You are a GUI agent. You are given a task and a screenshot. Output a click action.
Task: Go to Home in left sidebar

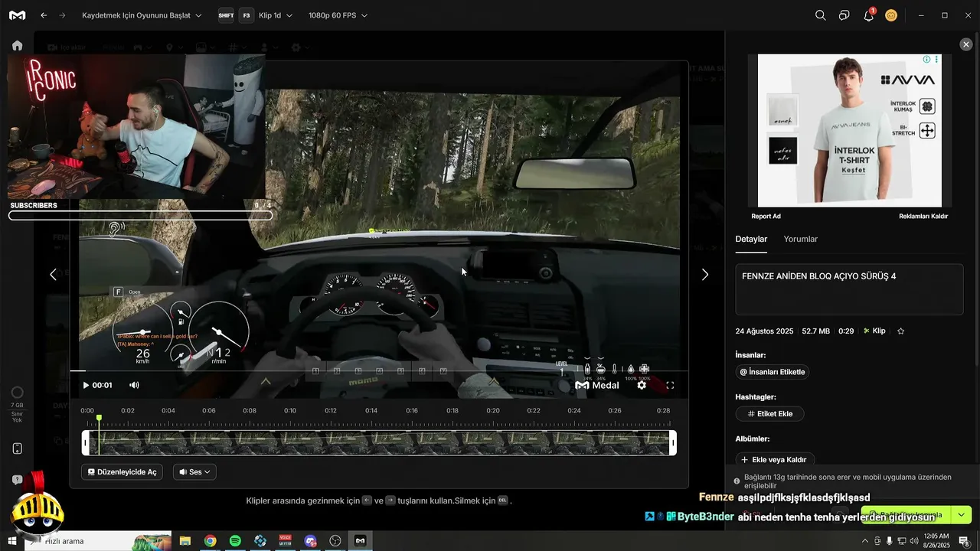click(18, 45)
